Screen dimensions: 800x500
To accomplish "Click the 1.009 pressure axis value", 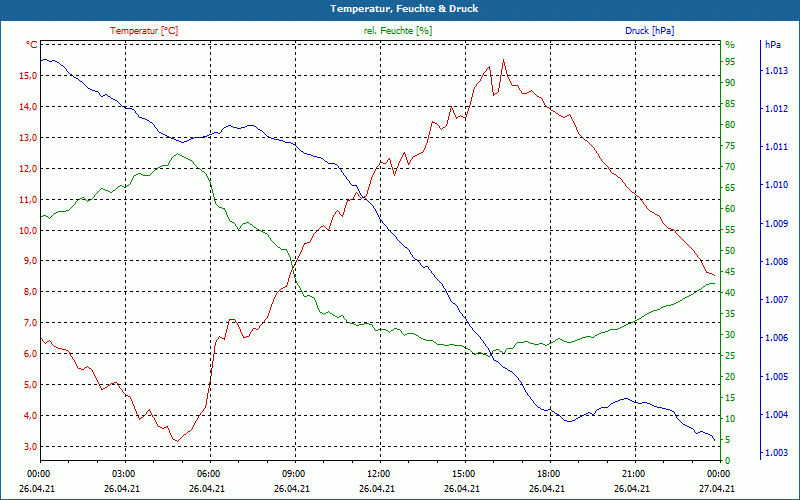I will coord(777,223).
